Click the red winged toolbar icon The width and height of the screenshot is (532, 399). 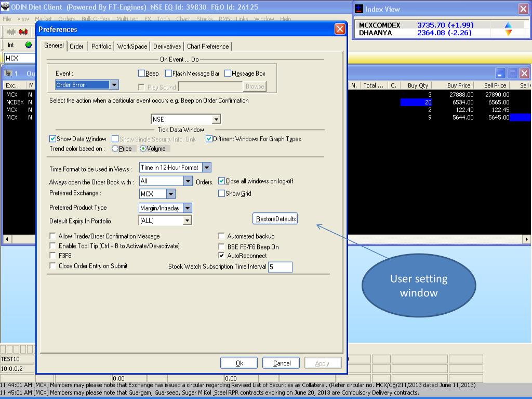[x=23, y=32]
